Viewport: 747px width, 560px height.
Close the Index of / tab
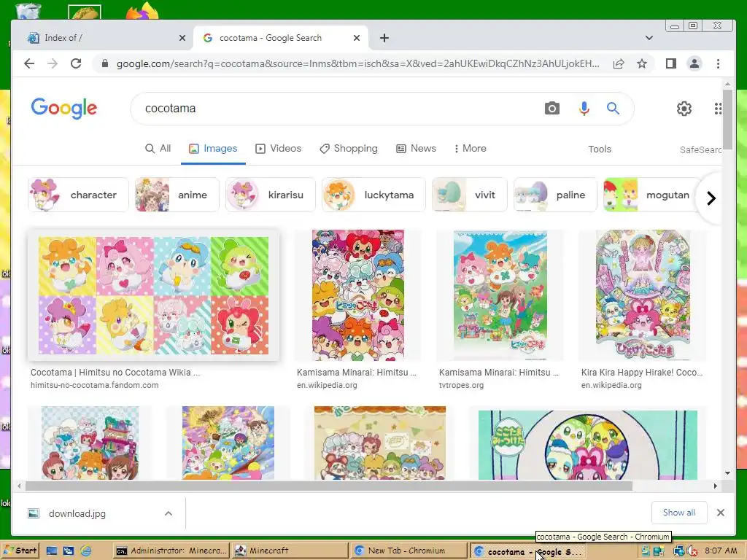pos(182,38)
